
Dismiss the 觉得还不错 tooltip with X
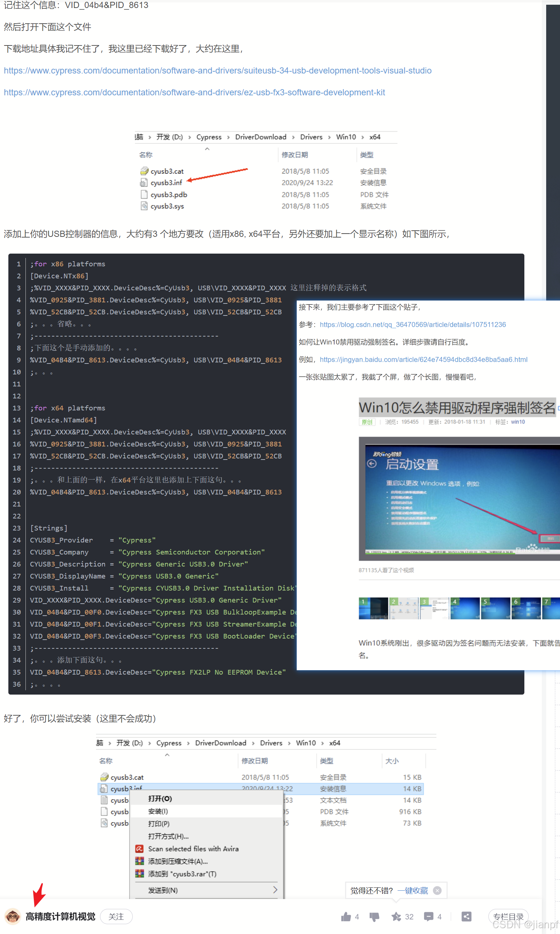click(437, 891)
